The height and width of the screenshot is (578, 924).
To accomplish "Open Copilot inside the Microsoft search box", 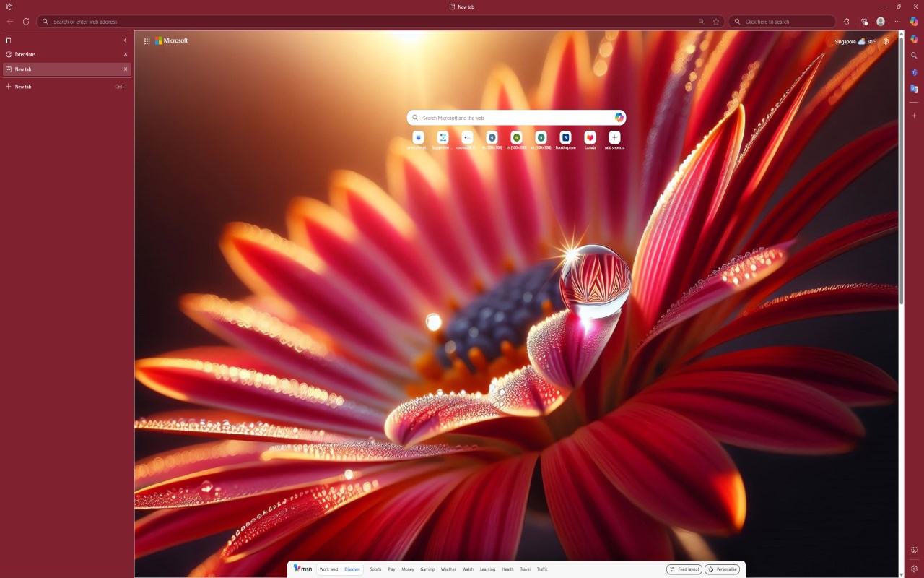I will [x=619, y=118].
